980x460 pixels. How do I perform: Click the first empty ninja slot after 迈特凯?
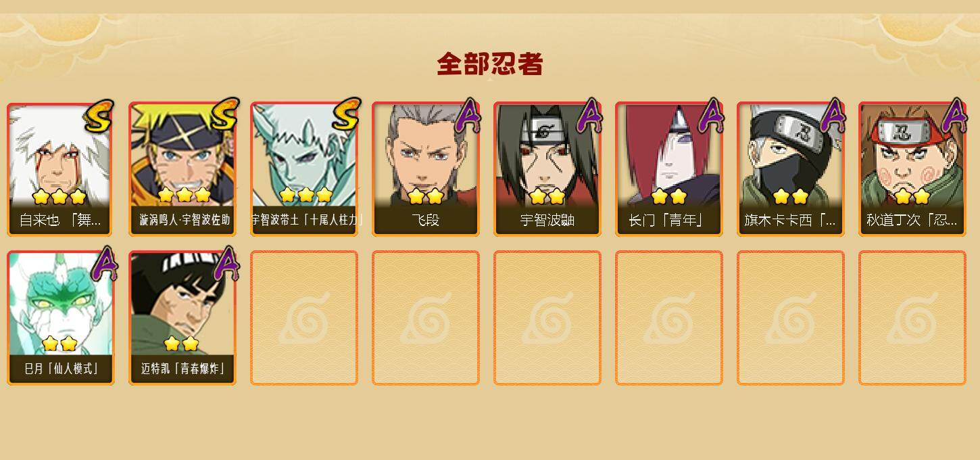(x=304, y=318)
